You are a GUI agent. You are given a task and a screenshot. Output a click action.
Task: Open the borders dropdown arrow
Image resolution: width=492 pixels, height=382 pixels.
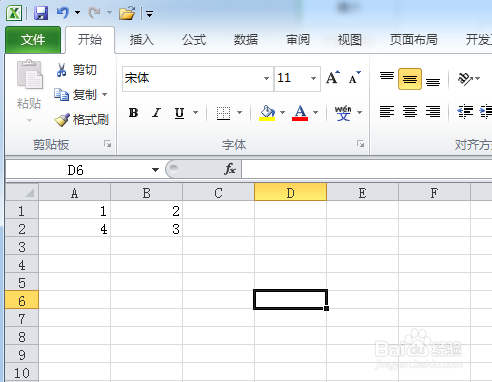click(x=240, y=113)
